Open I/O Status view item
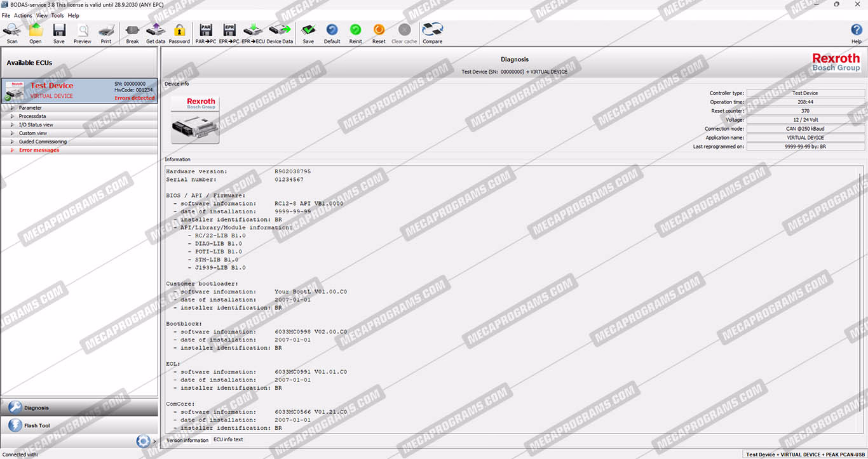This screenshot has height=459, width=868. pyautogui.click(x=36, y=125)
